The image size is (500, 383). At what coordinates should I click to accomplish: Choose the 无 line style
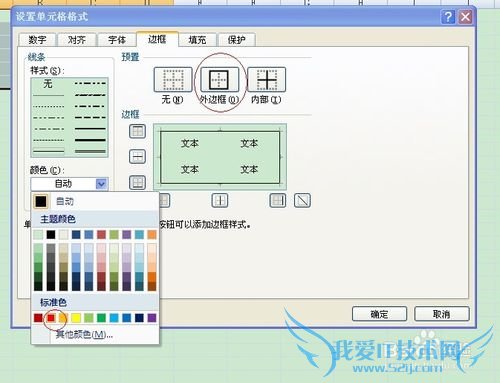point(48,84)
